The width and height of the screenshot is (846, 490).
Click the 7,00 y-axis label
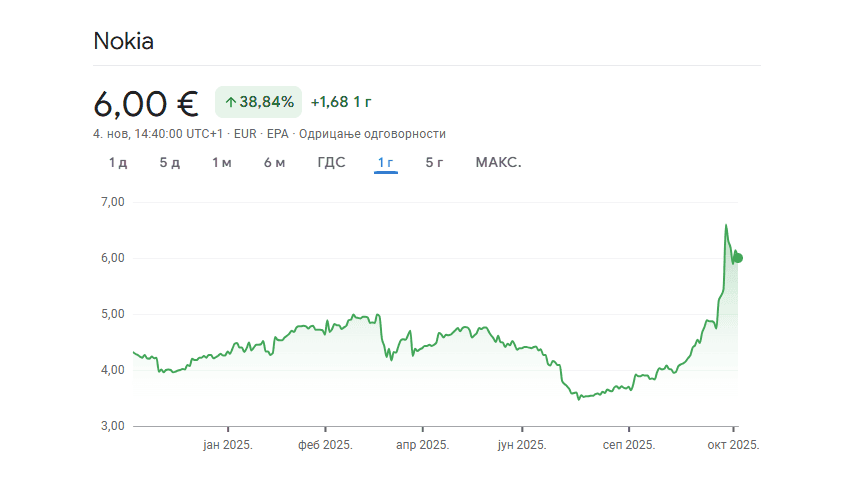pyautogui.click(x=112, y=202)
